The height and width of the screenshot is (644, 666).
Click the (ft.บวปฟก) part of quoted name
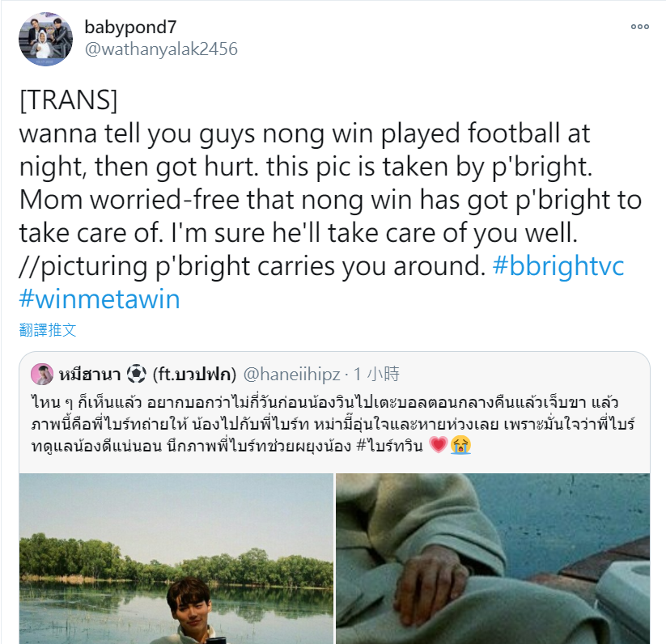click(x=194, y=374)
